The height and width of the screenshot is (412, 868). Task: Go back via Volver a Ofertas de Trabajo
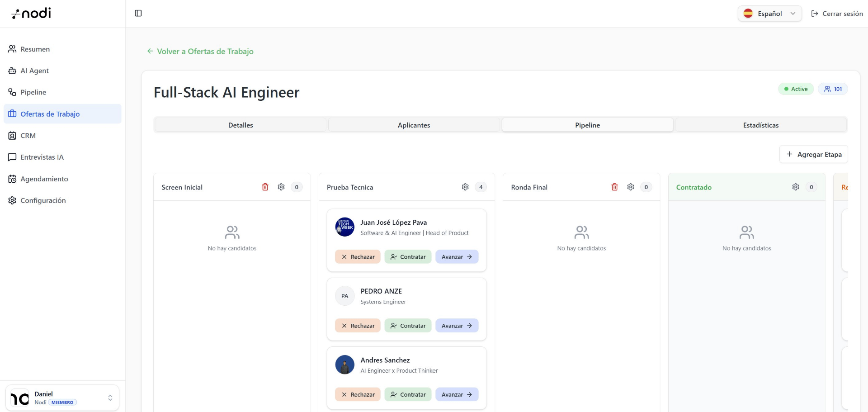click(200, 52)
